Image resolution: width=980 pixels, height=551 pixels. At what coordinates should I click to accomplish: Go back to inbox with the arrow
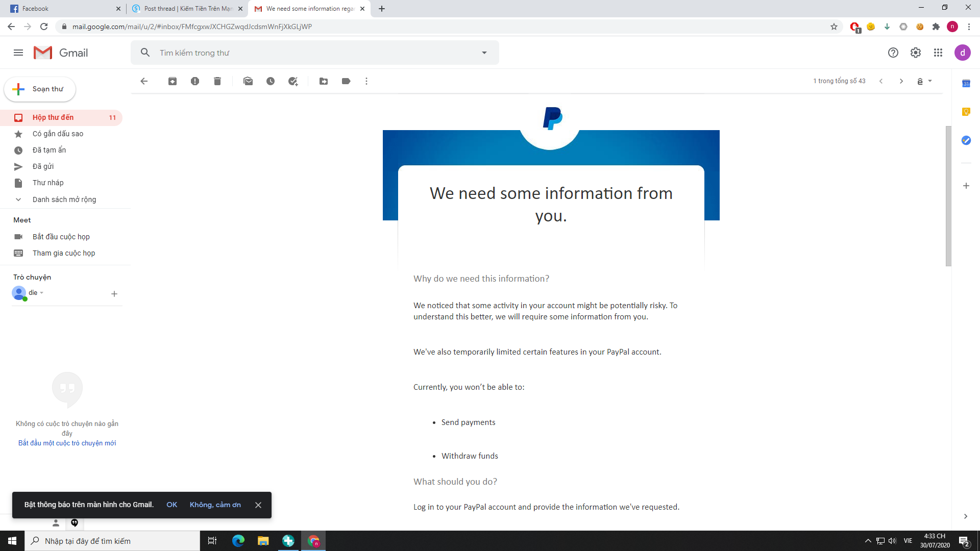coord(144,81)
